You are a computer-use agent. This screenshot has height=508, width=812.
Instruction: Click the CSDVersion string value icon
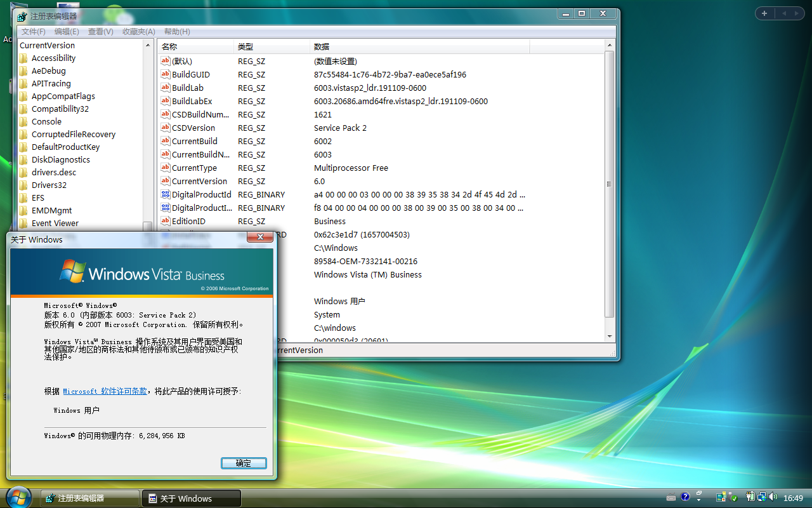pos(166,128)
